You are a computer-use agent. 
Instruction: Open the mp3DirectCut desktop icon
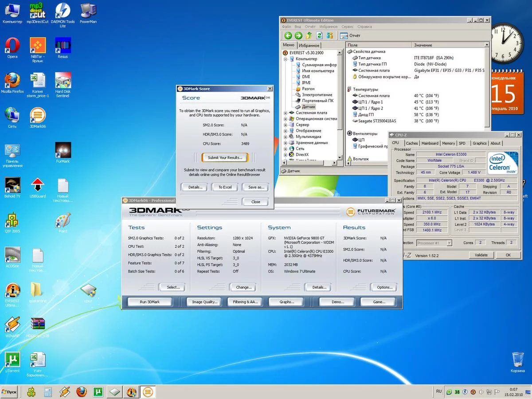point(38,13)
